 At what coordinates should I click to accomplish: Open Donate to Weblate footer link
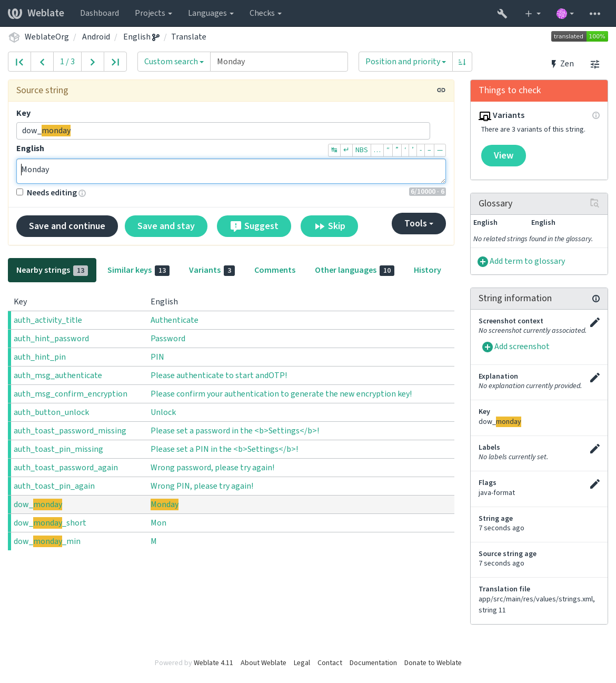click(433, 663)
